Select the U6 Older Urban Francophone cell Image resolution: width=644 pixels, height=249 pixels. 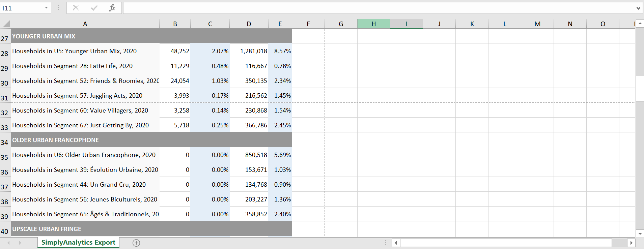(x=85, y=155)
